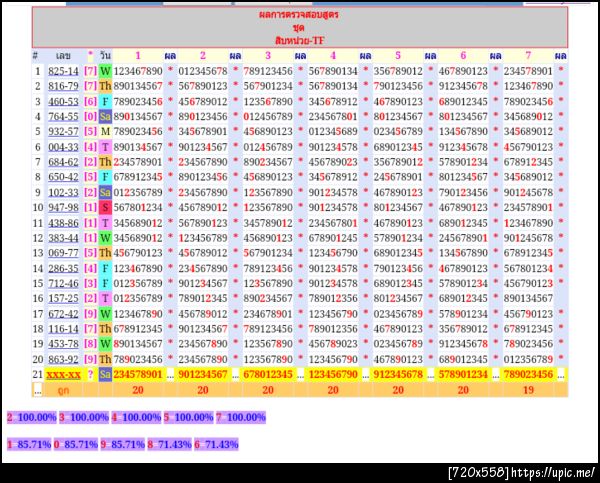Click cell 890134567 in row 16 column 7
The image size is (600, 483).
(x=528, y=298)
